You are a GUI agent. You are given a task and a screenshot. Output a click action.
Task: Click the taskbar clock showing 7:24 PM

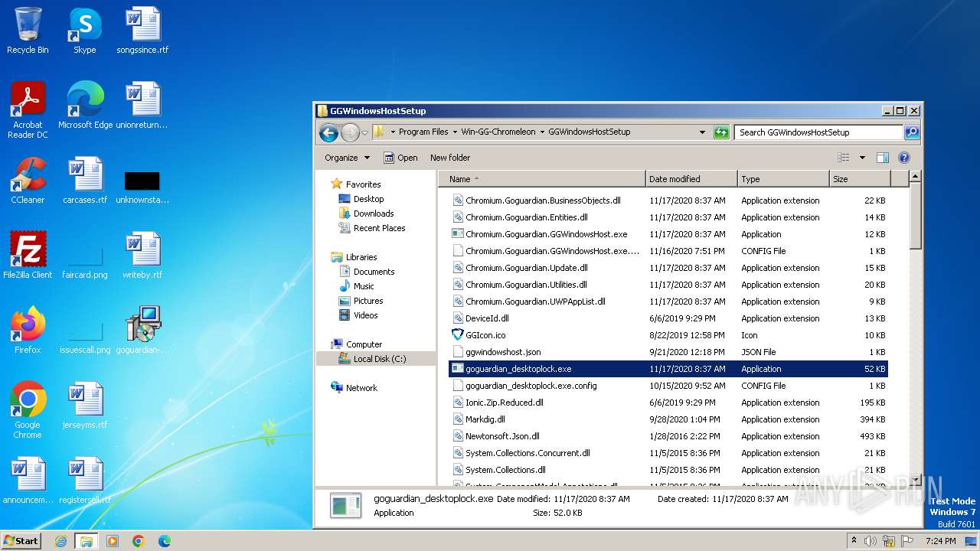coord(941,541)
